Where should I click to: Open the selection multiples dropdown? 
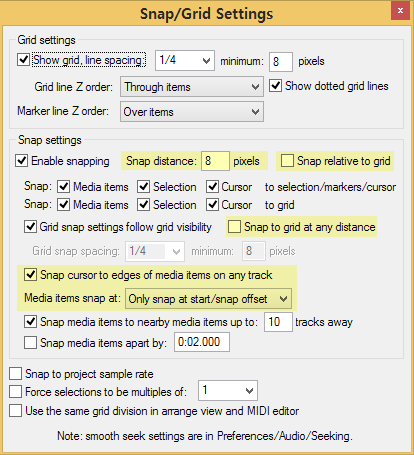(228, 390)
